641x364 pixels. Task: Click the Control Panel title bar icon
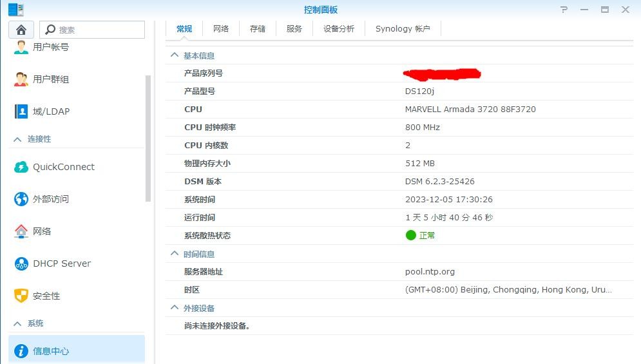coord(16,10)
